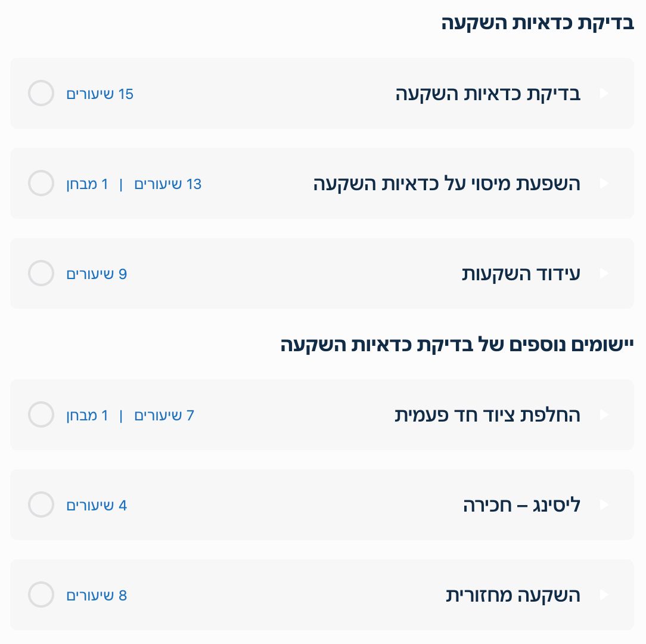The width and height of the screenshot is (646, 644).
Task: Open the השקעה מחזורית topic title
Action: (513, 596)
